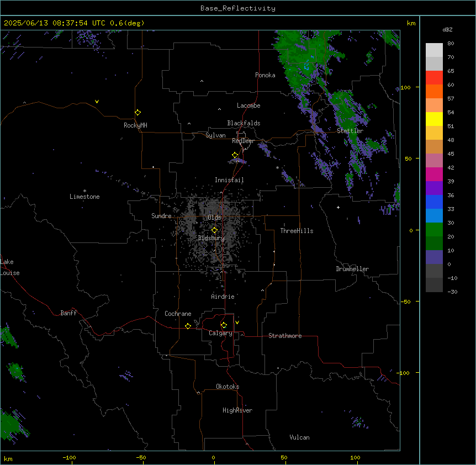Click the Base_Reflectivity title text
The height and width of the screenshot is (465, 476).
(x=238, y=8)
